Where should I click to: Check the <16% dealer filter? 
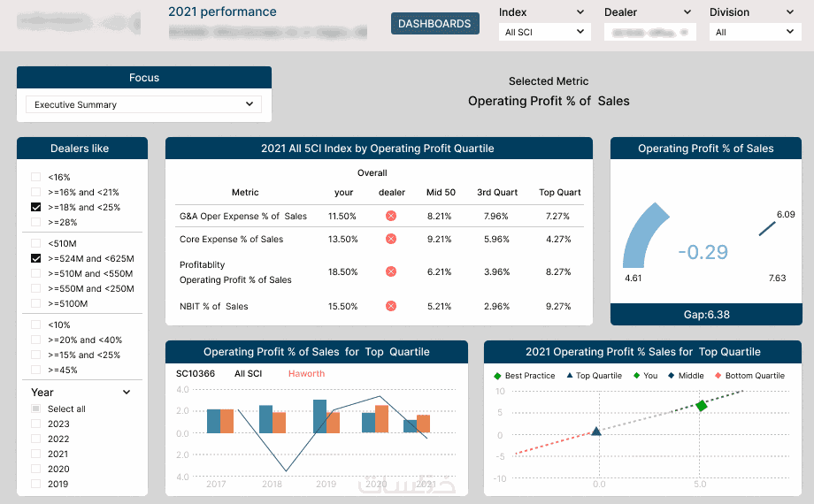point(35,177)
